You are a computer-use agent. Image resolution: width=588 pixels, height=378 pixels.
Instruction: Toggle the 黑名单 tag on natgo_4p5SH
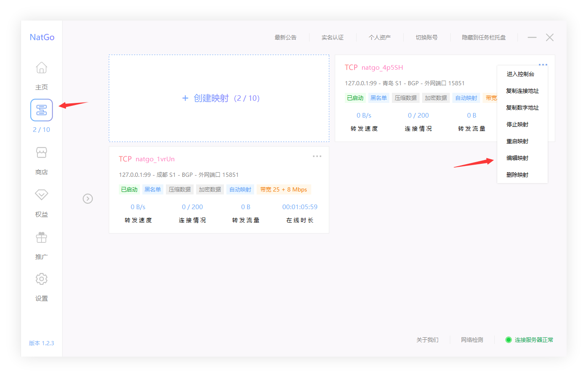pyautogui.click(x=379, y=98)
